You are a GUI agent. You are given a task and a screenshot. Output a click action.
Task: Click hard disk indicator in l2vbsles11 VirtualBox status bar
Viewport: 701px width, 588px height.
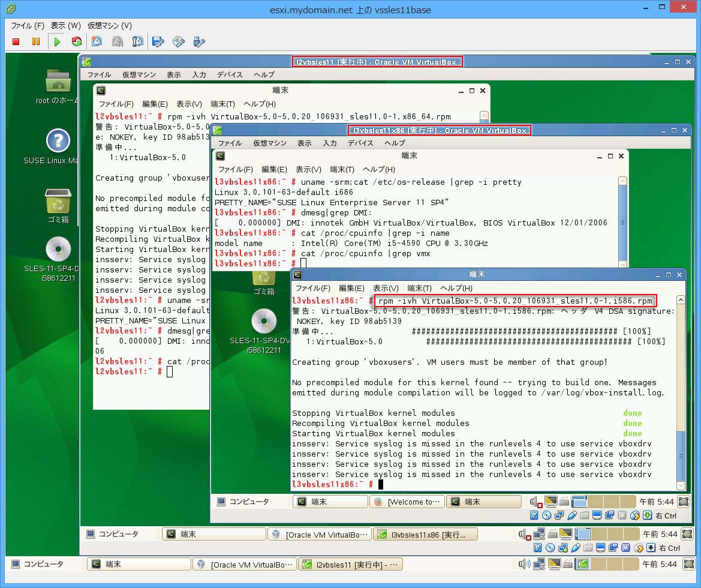point(538,548)
